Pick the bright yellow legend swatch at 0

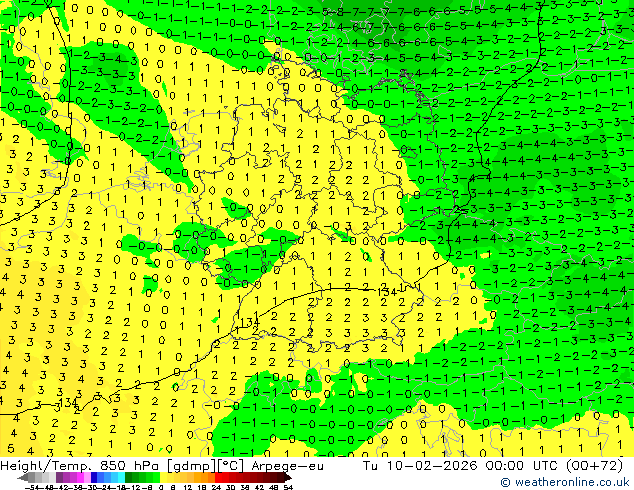click(163, 477)
